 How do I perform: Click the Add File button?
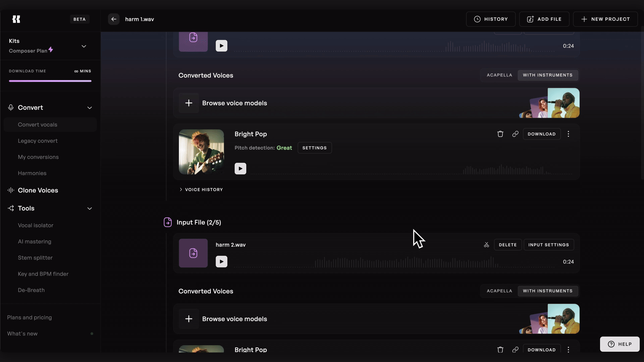(544, 19)
